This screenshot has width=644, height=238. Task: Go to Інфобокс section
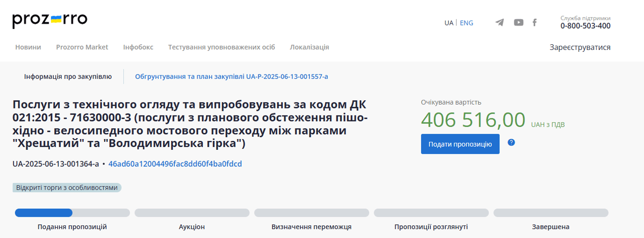coord(138,47)
